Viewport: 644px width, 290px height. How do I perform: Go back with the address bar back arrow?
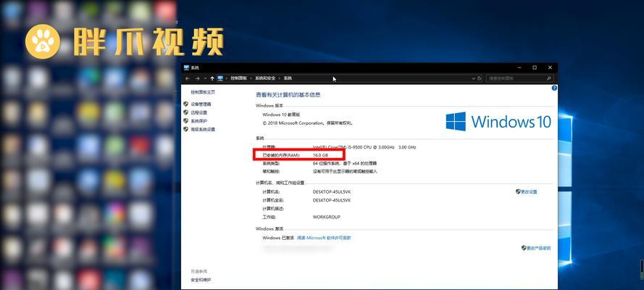click(188, 78)
